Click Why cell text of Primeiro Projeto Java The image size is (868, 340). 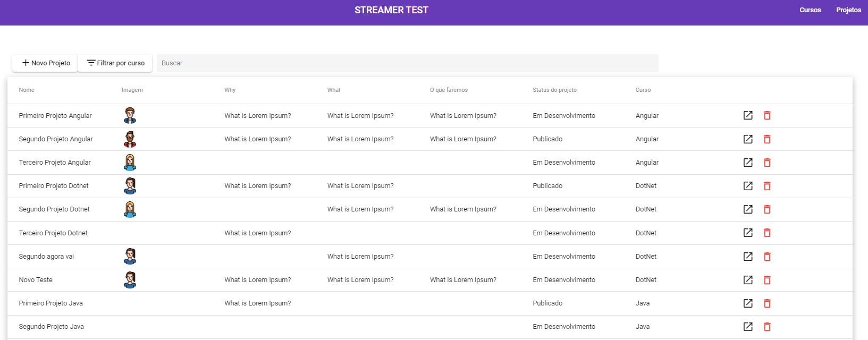258,303
